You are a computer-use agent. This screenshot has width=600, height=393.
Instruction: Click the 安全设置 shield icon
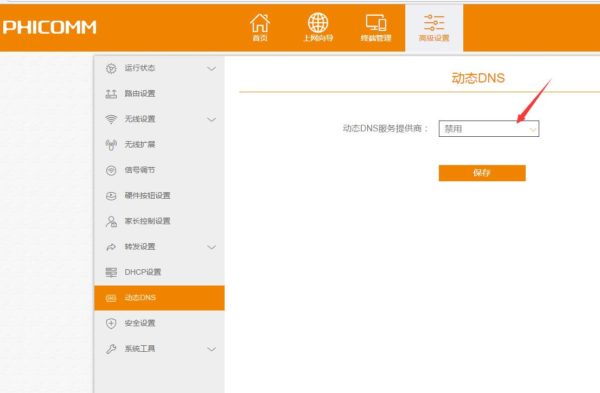coord(111,323)
